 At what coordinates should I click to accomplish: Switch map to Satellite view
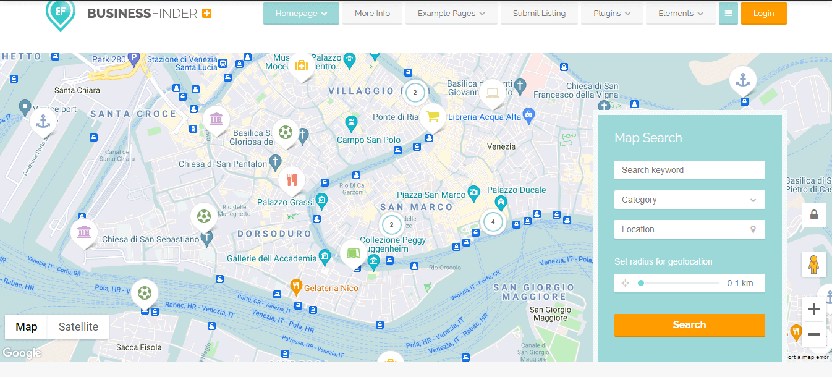[x=78, y=327]
